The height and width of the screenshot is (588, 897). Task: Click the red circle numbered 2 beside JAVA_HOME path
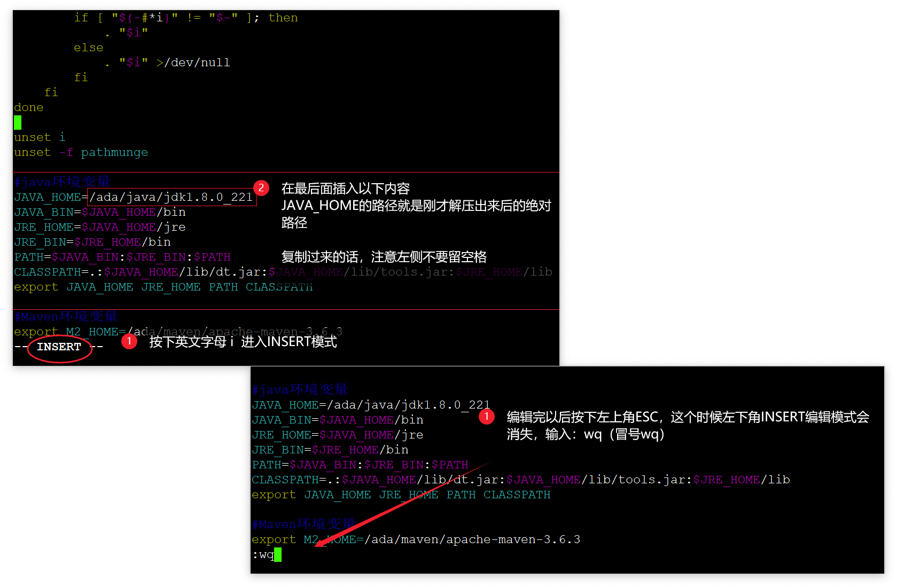(x=261, y=187)
